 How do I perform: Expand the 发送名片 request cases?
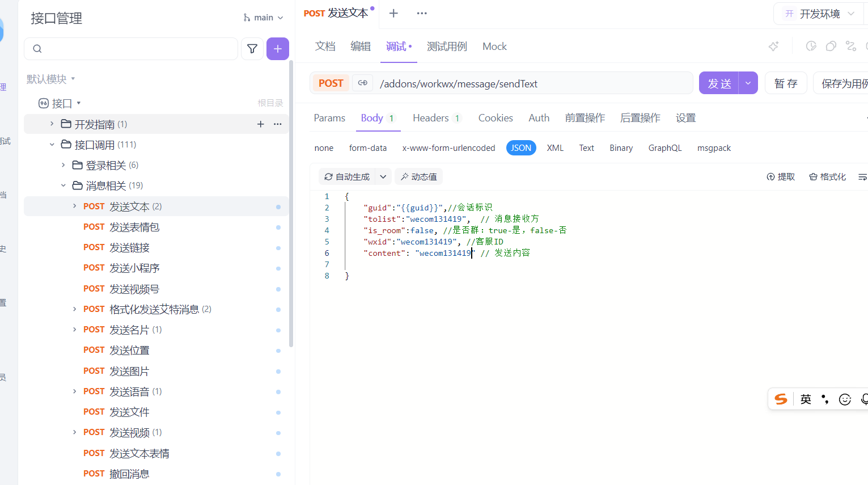coord(74,330)
